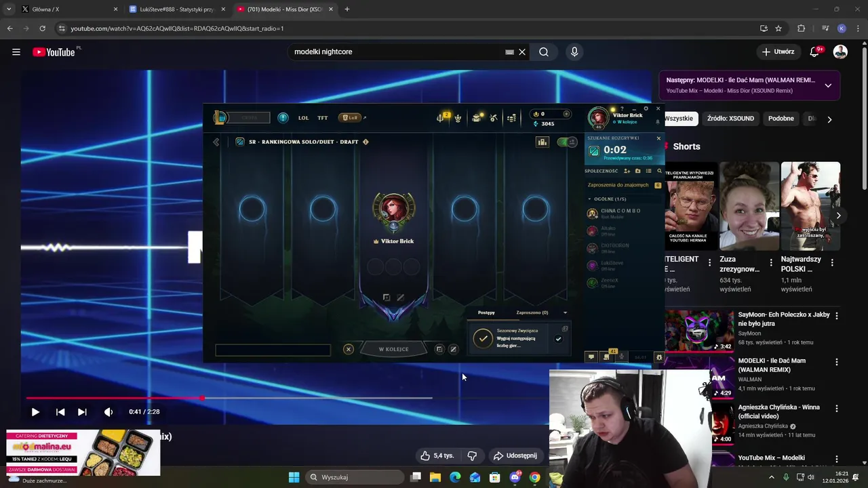
Task: Open the League client profile wings icon
Action: (458, 118)
